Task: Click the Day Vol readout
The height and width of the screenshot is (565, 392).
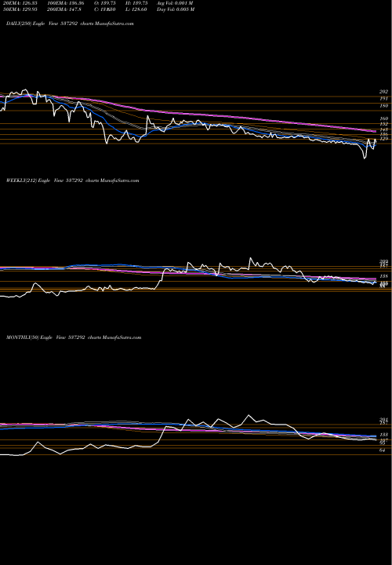Action: 176,9
